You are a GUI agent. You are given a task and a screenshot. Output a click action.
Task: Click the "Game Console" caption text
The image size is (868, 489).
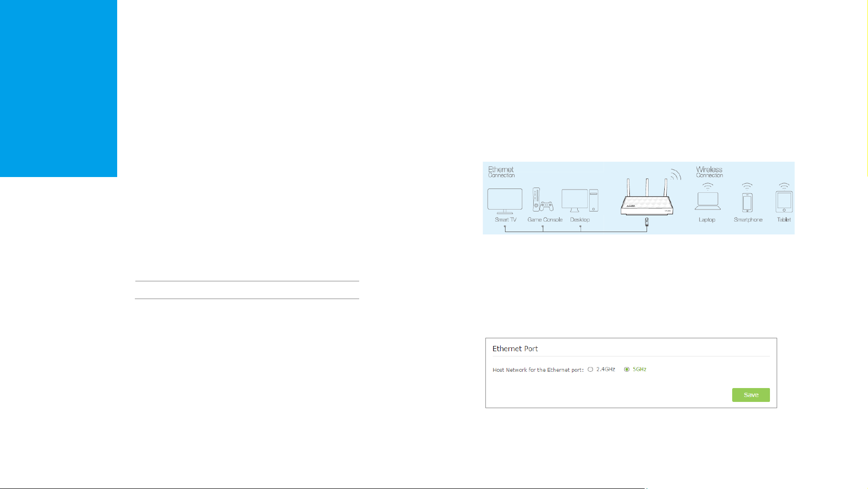click(545, 220)
